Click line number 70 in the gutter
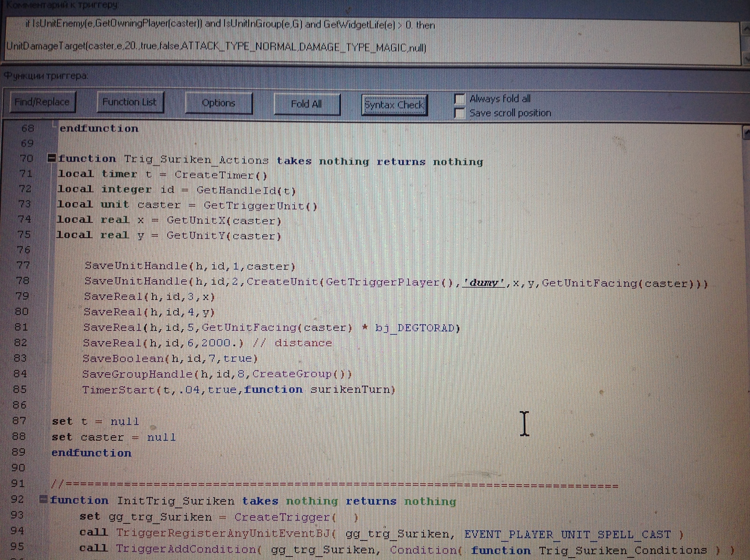Viewport: 750px width, 560px height. [x=26, y=158]
